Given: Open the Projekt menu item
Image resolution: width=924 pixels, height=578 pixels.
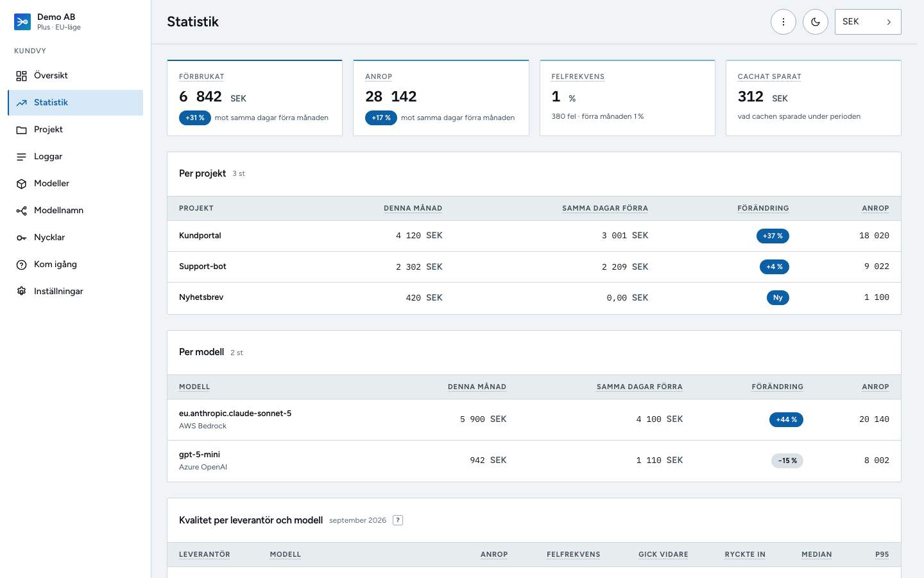Looking at the screenshot, I should click(76, 130).
